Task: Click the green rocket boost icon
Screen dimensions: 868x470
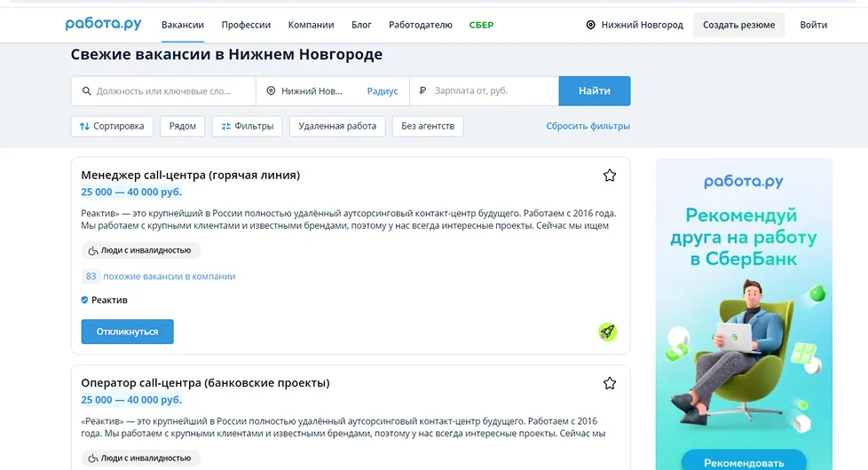Action: tap(607, 332)
